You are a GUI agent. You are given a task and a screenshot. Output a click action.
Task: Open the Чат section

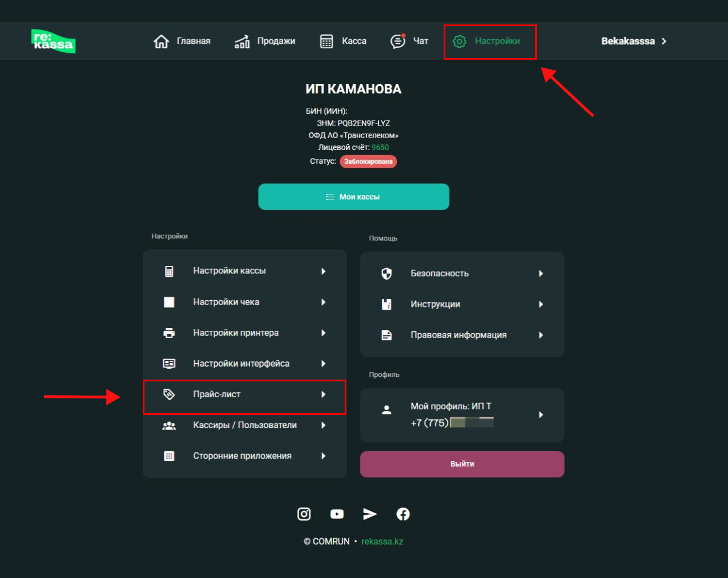tap(409, 41)
